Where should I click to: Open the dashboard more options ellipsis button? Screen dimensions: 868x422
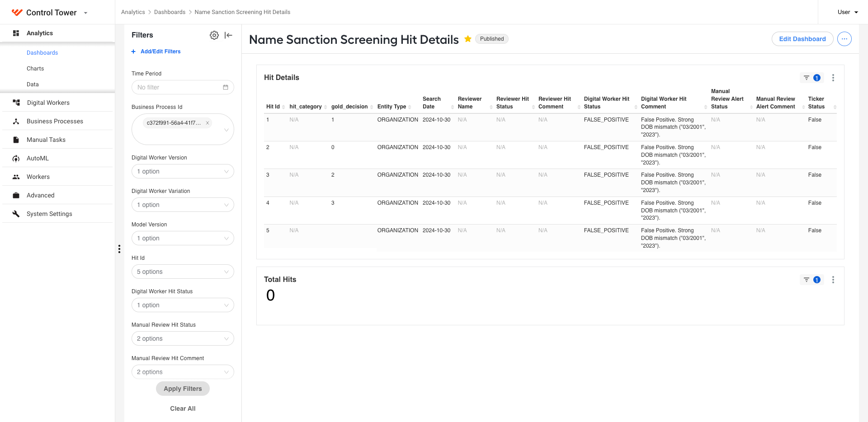844,39
